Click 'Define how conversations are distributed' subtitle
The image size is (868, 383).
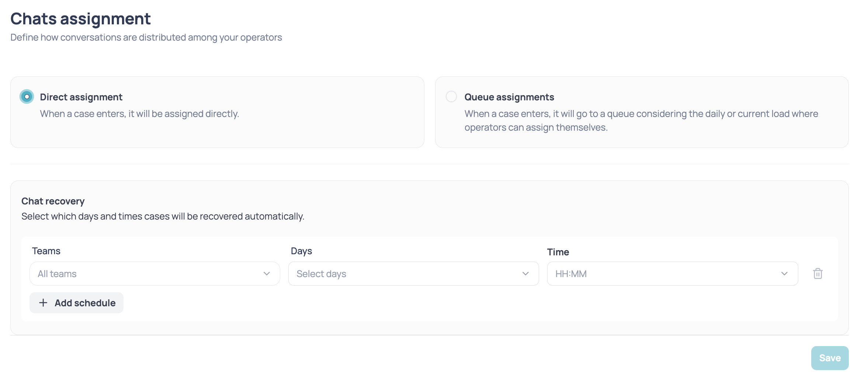146,37
